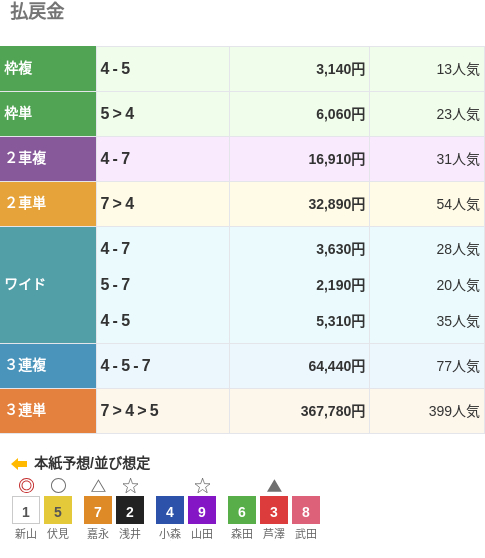Select the pink number 8 racer box
Screen dimensions: 485x558
tap(306, 510)
